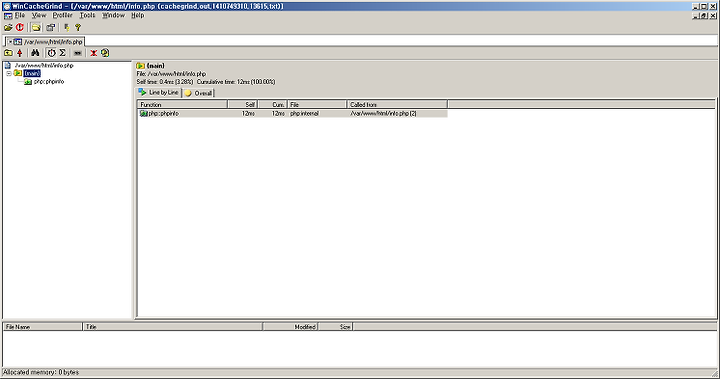Viewport: 720px width, 379px height.
Task: Open the File menu
Action: click(x=20, y=16)
